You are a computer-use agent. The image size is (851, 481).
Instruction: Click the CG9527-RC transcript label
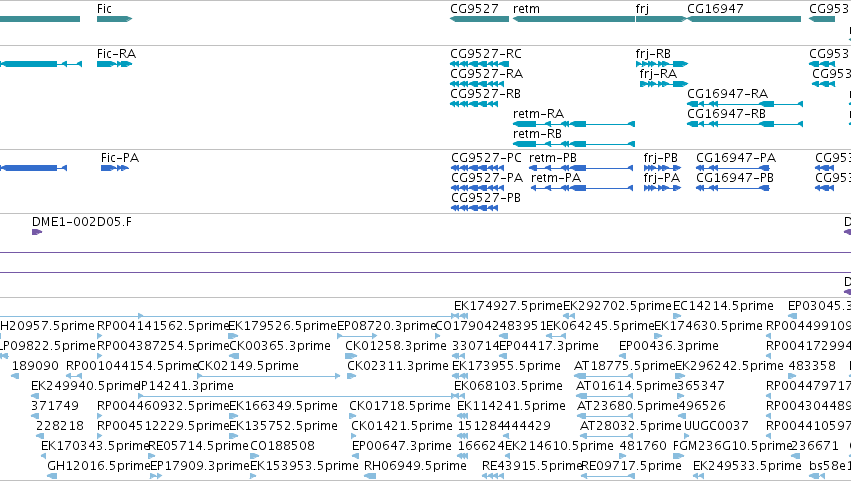[x=486, y=54]
